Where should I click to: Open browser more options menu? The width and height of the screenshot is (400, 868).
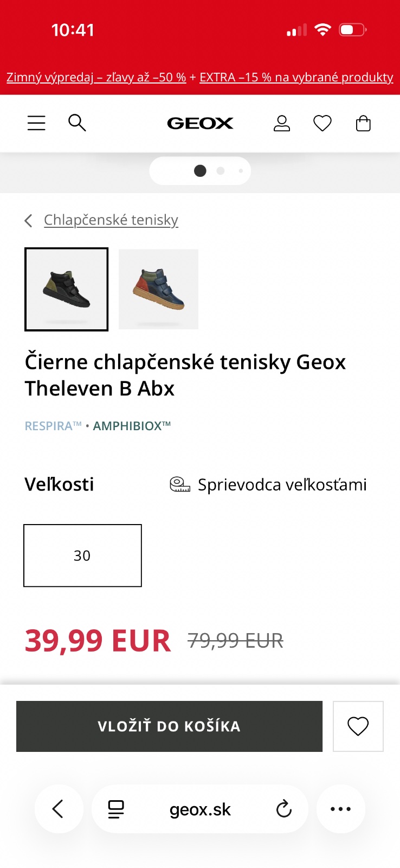point(340,809)
